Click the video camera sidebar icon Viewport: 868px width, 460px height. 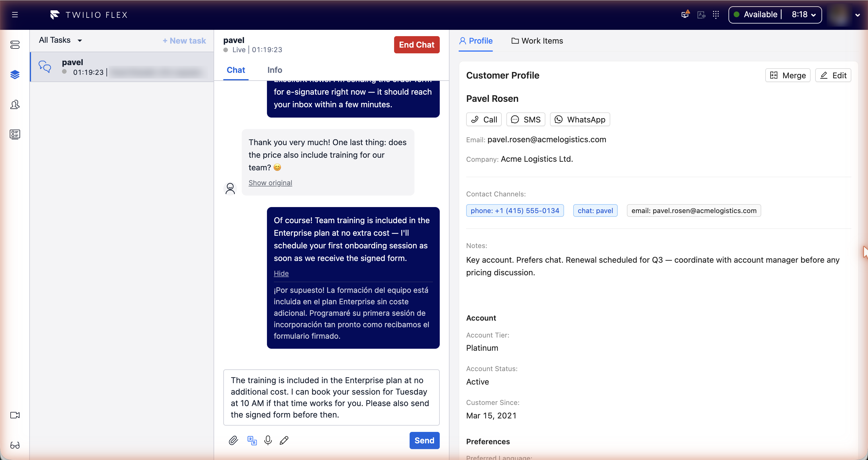pos(15,415)
